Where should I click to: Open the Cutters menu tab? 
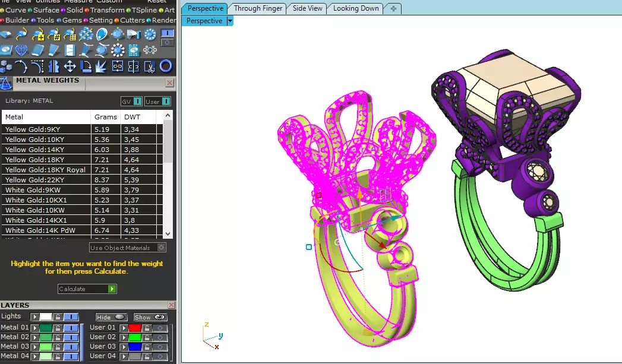[x=132, y=20]
